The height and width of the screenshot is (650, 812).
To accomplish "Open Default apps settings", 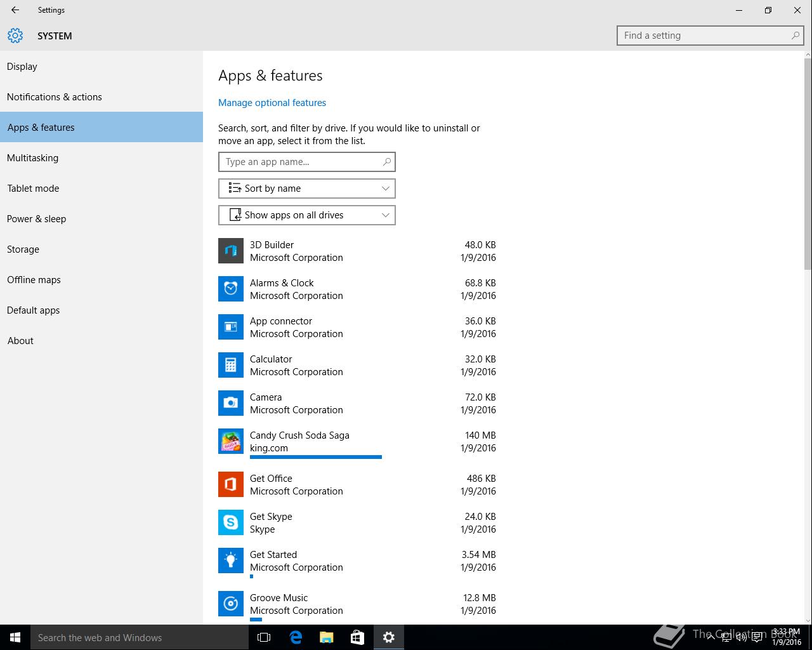I will click(101, 310).
